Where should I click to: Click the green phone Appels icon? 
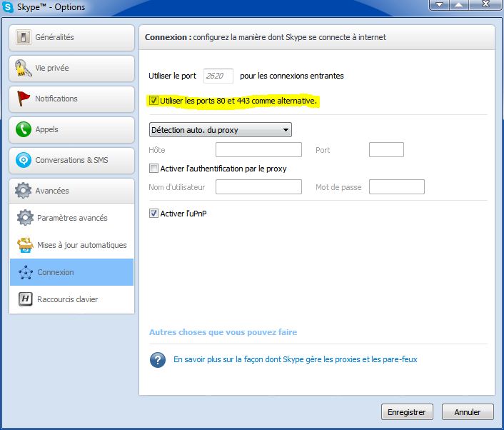(24, 129)
